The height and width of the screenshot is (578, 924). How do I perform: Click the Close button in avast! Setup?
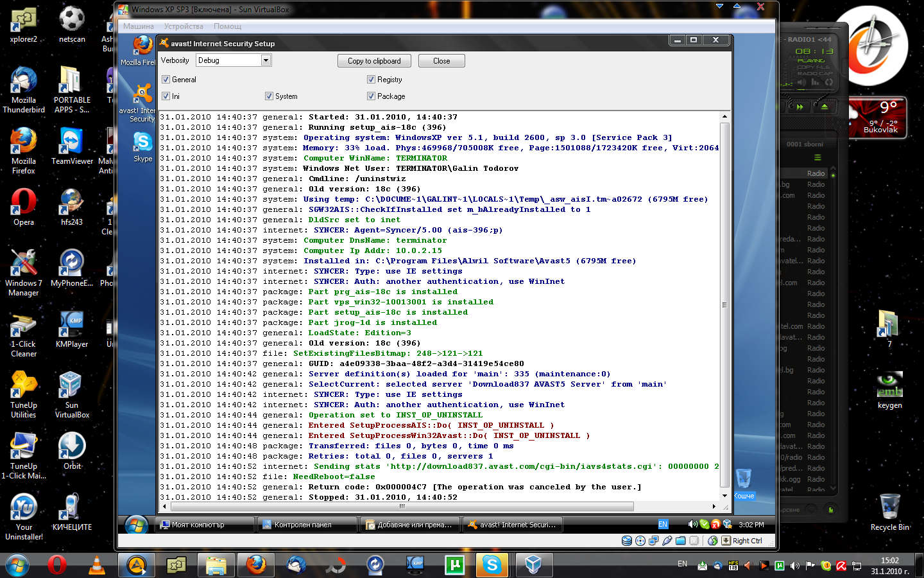[441, 61]
